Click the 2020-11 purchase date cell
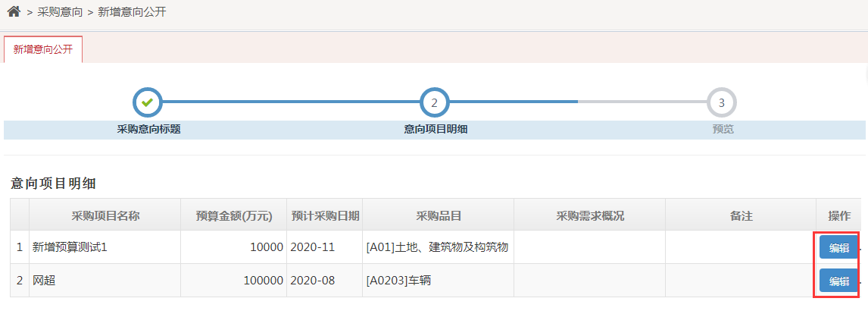This screenshot has width=868, height=314. click(312, 247)
